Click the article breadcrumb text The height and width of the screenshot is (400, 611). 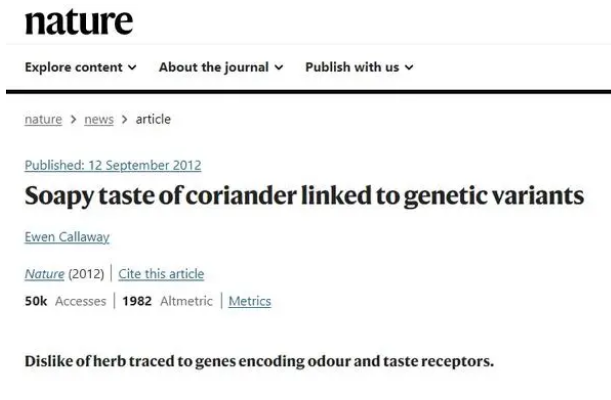(x=153, y=119)
